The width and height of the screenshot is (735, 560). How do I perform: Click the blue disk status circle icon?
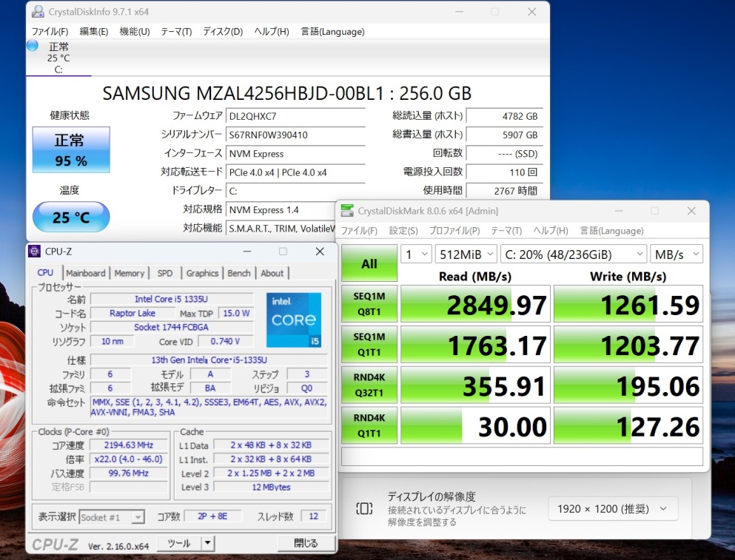[x=33, y=46]
